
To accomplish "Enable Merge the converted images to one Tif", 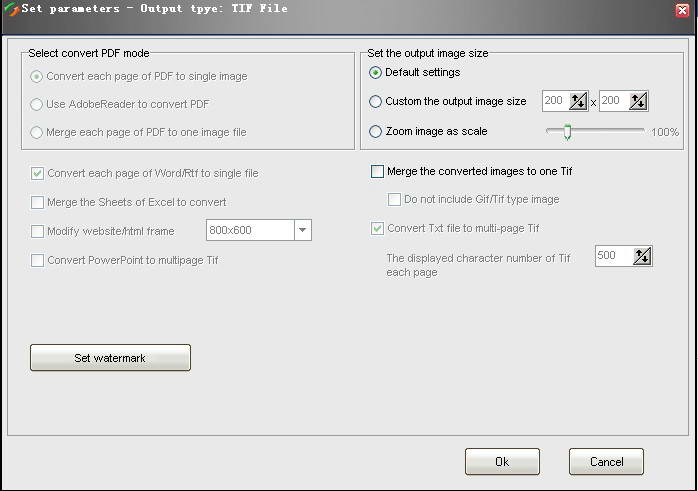I will click(x=377, y=172).
